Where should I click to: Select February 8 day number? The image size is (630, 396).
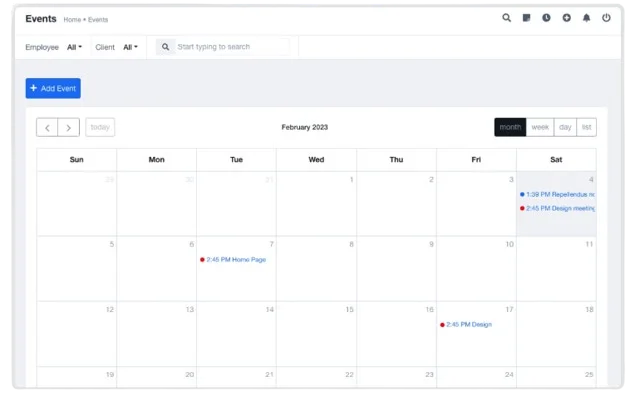(351, 244)
